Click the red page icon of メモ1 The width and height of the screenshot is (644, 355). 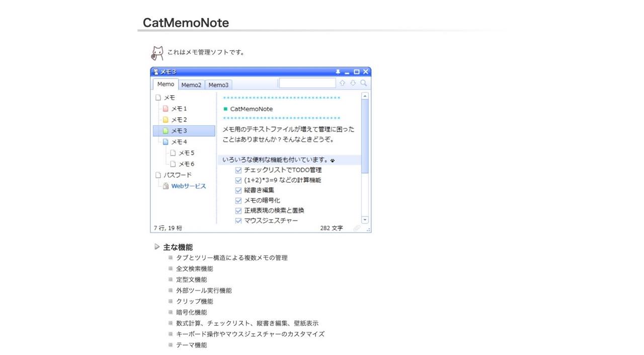(x=166, y=109)
